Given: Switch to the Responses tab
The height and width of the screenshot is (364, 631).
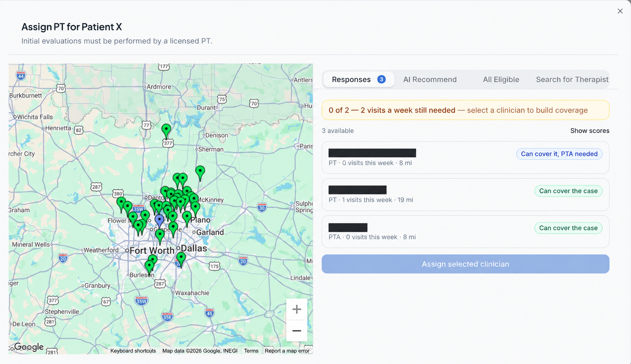Looking at the screenshot, I should (x=358, y=79).
